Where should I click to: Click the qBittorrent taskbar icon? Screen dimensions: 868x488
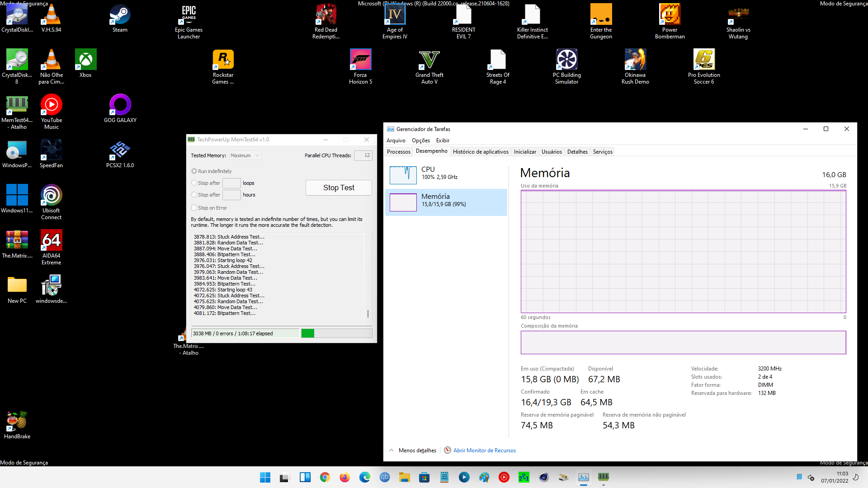click(384, 477)
